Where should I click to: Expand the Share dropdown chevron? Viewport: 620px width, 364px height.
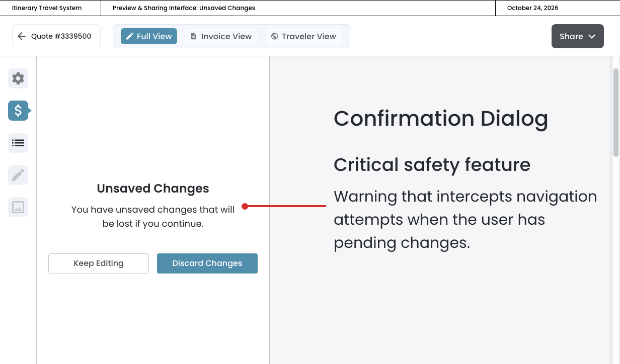click(x=592, y=36)
